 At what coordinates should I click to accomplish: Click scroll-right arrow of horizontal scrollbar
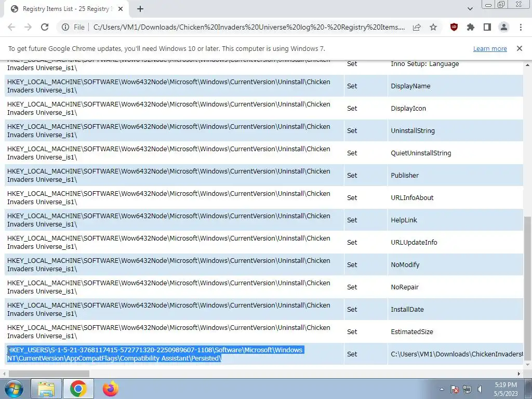click(x=519, y=374)
